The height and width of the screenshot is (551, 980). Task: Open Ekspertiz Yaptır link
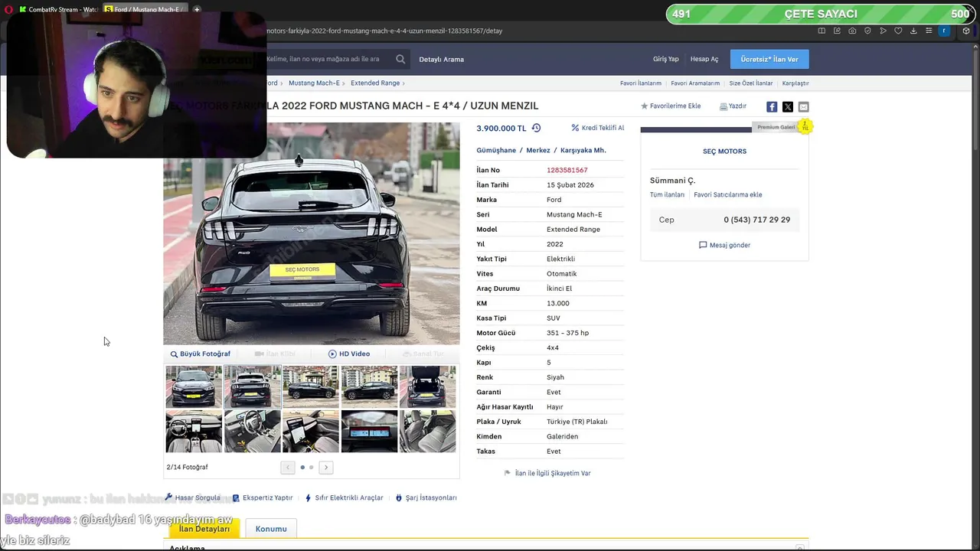click(x=263, y=497)
